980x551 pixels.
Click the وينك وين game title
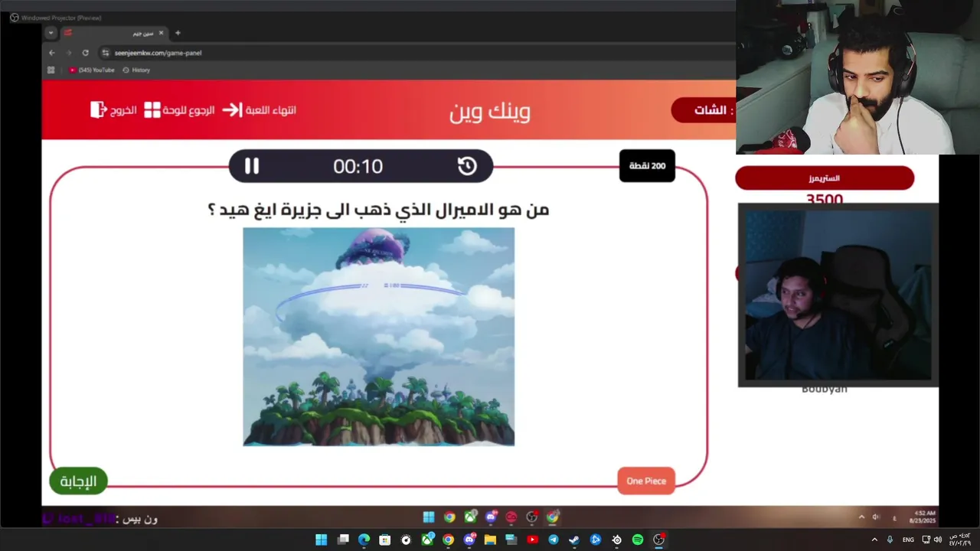490,112
